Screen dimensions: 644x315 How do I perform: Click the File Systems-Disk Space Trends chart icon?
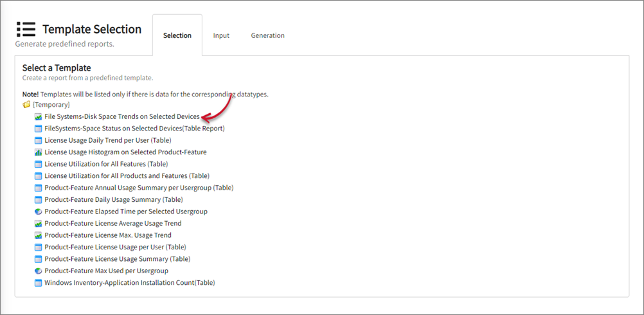(38, 117)
